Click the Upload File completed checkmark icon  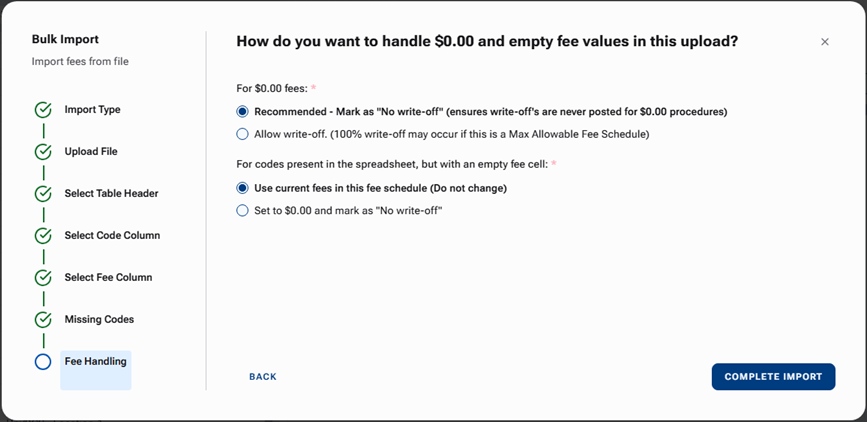pyautogui.click(x=43, y=152)
